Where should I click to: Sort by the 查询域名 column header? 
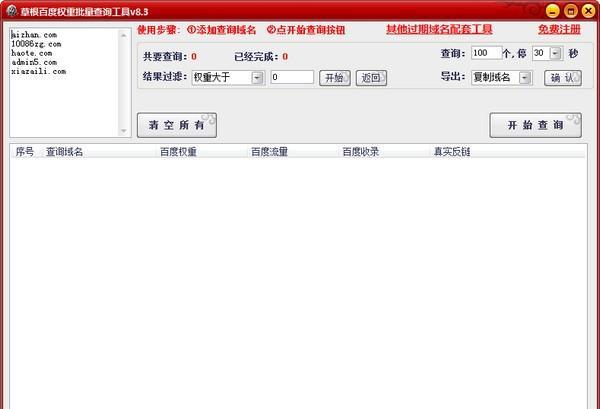64,152
